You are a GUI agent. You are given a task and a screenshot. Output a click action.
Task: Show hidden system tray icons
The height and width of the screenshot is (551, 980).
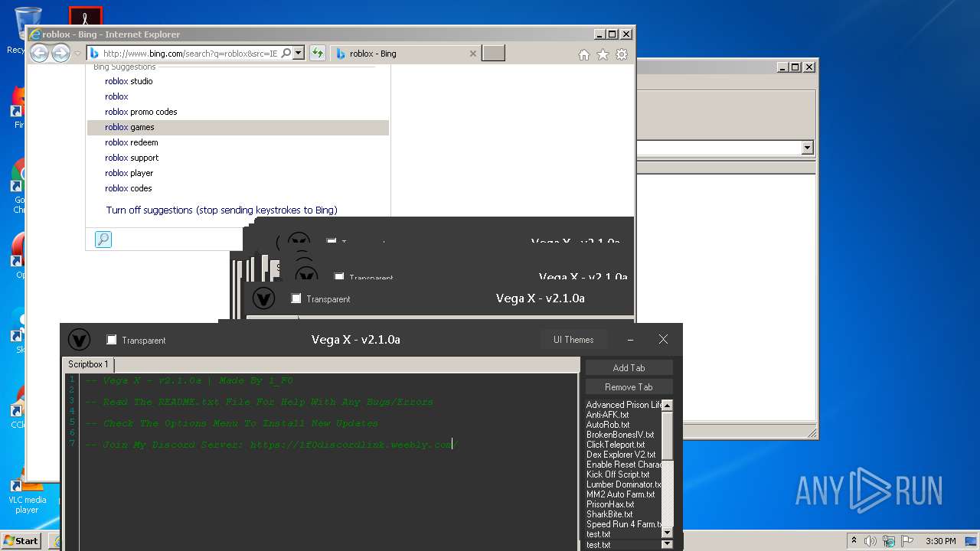click(x=854, y=541)
